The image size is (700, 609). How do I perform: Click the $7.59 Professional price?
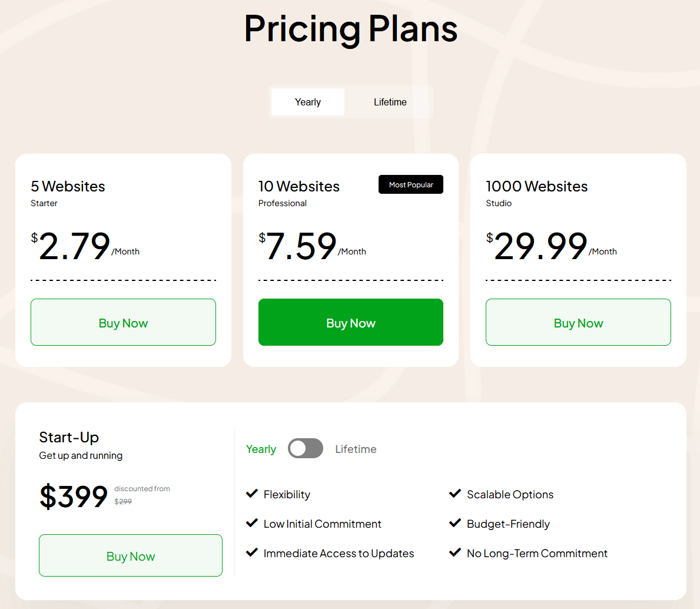(x=301, y=246)
